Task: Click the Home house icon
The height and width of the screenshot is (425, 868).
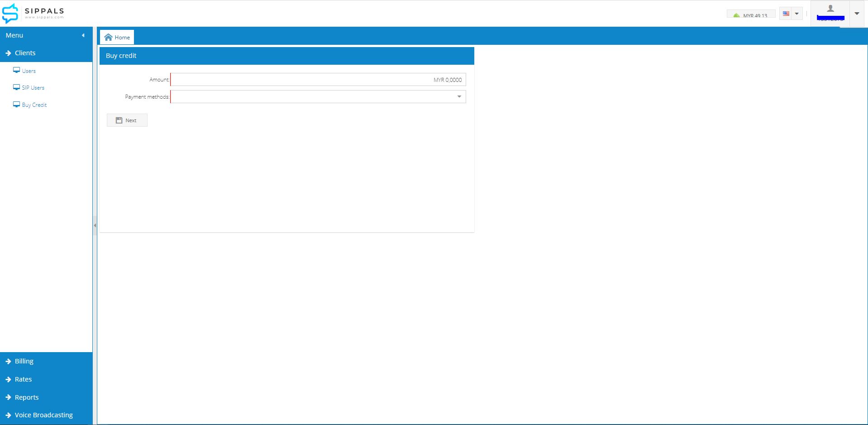Action: [x=109, y=37]
